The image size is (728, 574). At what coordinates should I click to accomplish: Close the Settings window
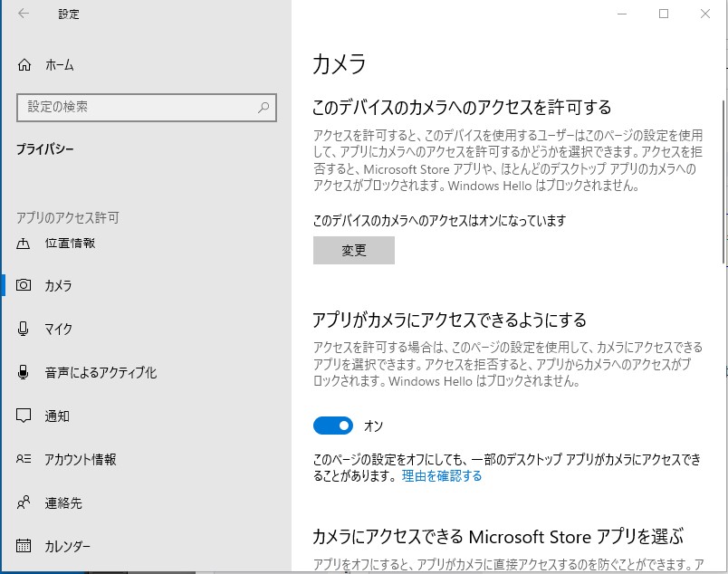coord(705,14)
